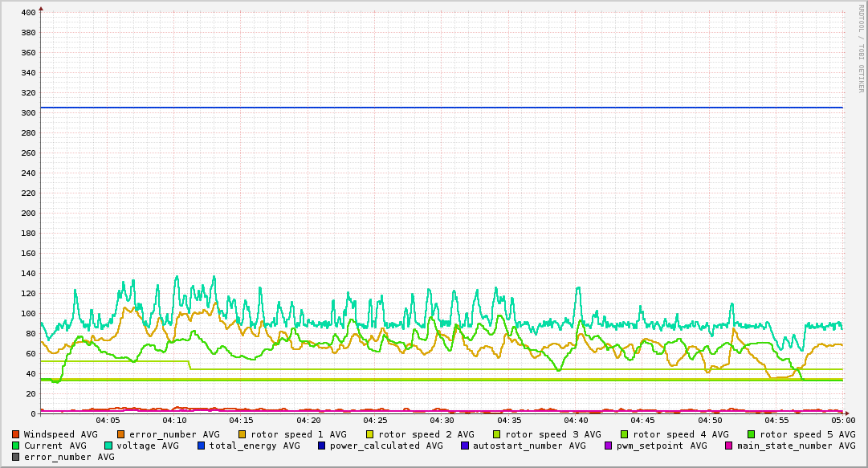
Task: Click the 05:00 time axis label
Action: coord(843,420)
